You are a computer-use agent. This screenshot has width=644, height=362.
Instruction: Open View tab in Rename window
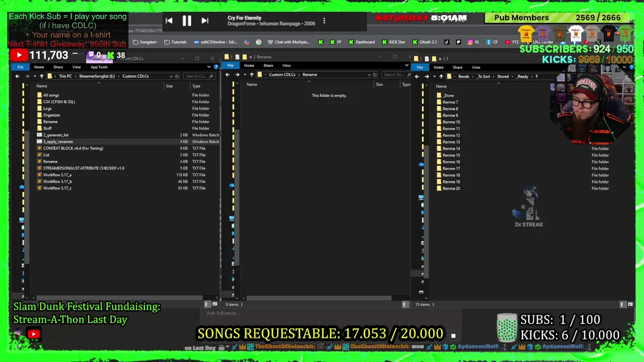point(286,65)
